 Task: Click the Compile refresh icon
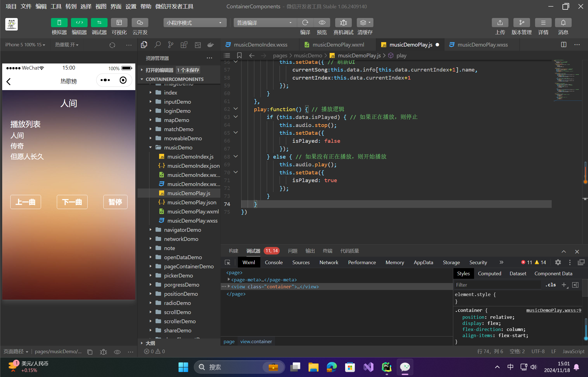305,22
